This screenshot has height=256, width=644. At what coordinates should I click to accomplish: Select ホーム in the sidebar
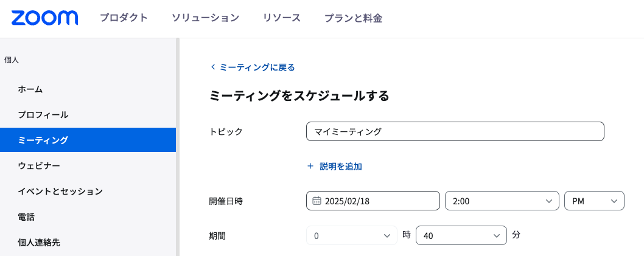point(30,89)
